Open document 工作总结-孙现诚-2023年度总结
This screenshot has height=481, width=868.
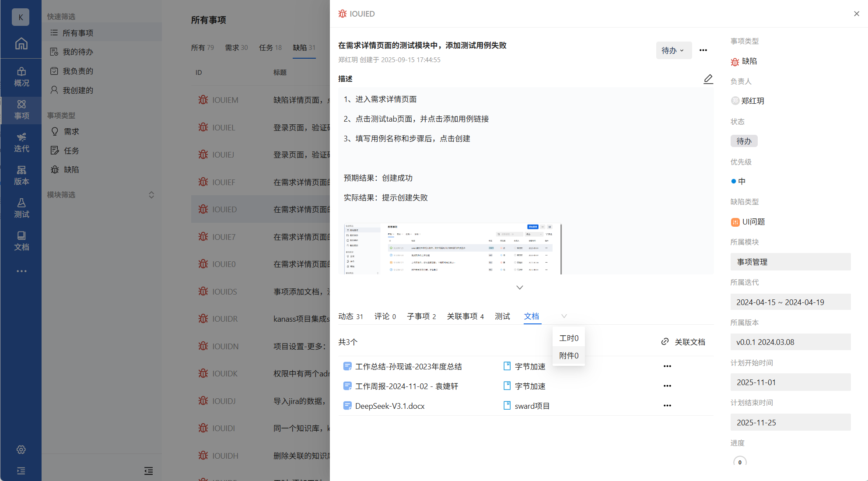(x=408, y=366)
